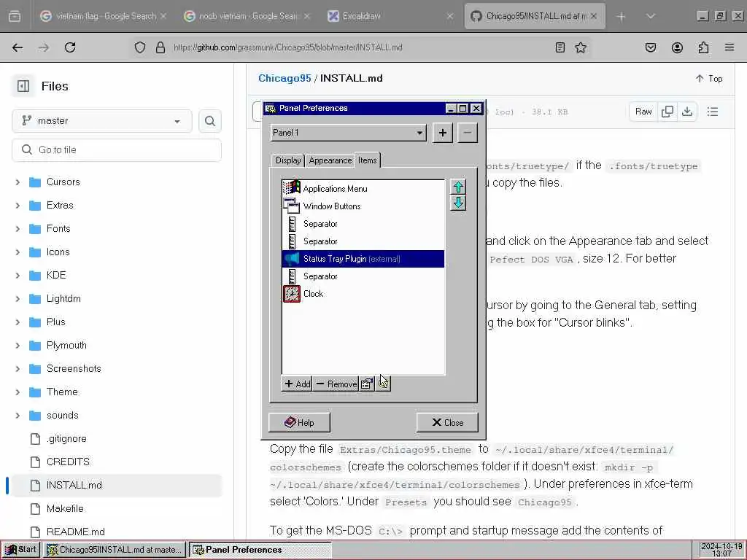Open the master branch dropdown
This screenshot has width=747, height=560.
(102, 121)
